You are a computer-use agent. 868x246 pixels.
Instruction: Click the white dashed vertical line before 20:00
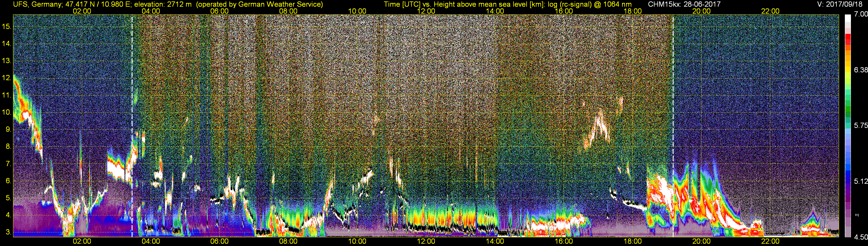tap(673, 126)
